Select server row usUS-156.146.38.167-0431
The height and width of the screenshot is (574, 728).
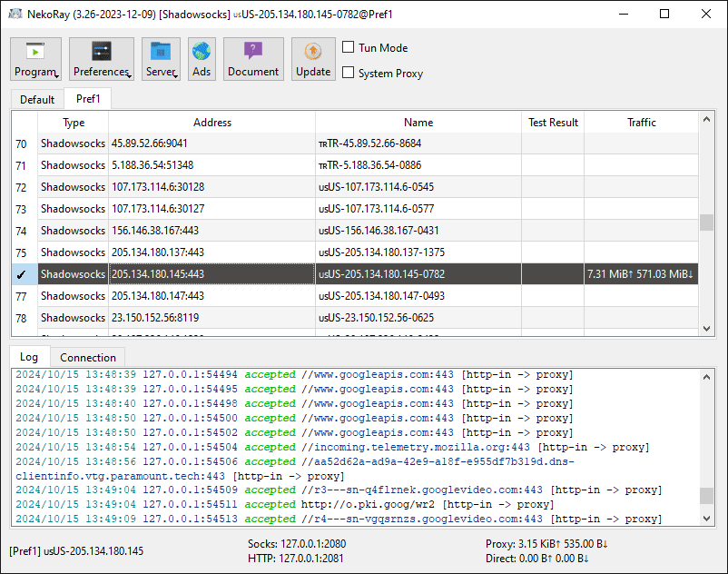coord(355,231)
